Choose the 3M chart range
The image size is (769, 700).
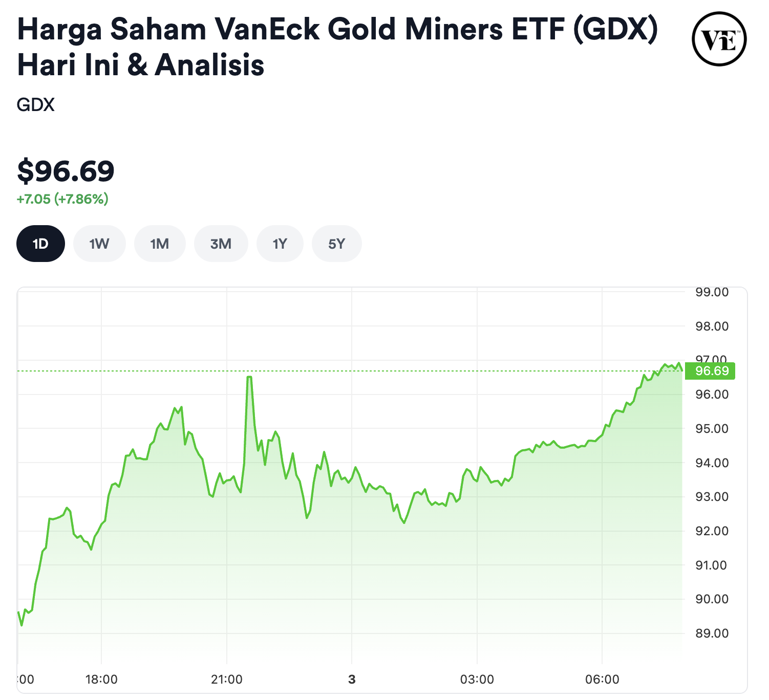(221, 244)
